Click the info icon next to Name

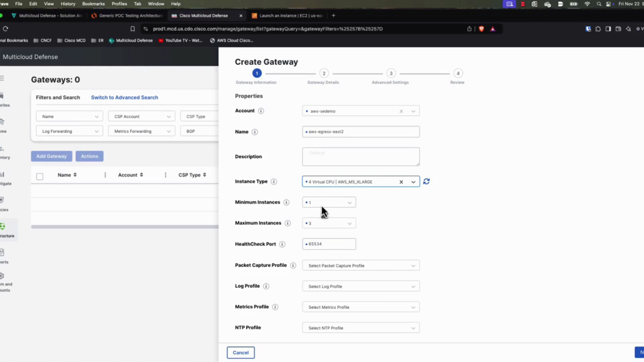(255, 132)
